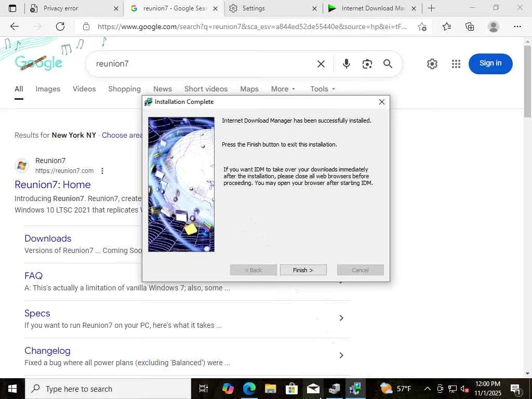The image size is (532, 399).
Task: Open Google quick settings gear
Action: pos(432,64)
